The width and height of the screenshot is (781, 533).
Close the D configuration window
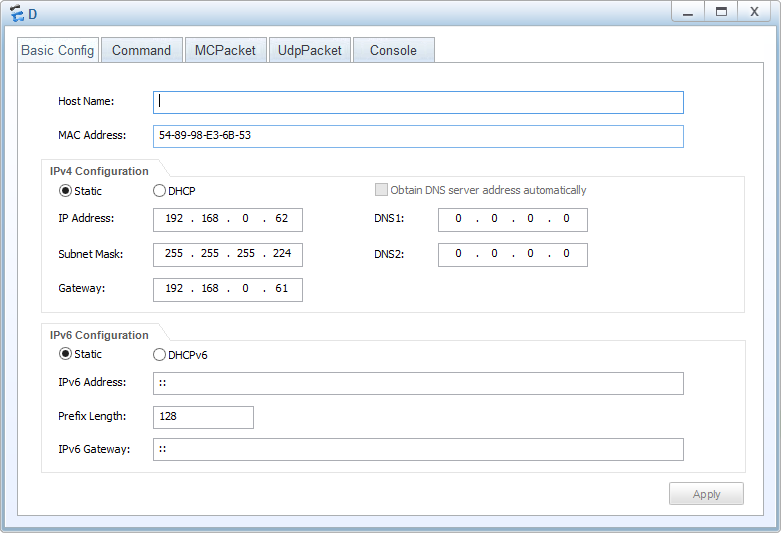754,11
